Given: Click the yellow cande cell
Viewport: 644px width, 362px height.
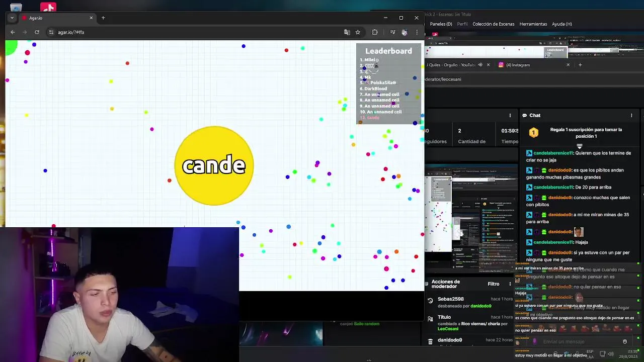Looking at the screenshot, I should tap(214, 166).
